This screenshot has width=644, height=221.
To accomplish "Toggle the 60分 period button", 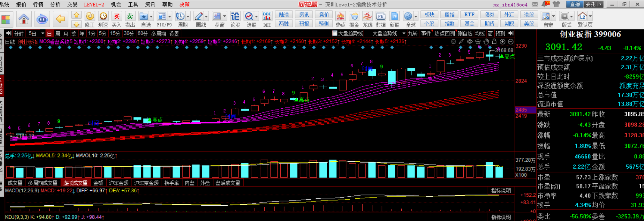I will [143, 34].
